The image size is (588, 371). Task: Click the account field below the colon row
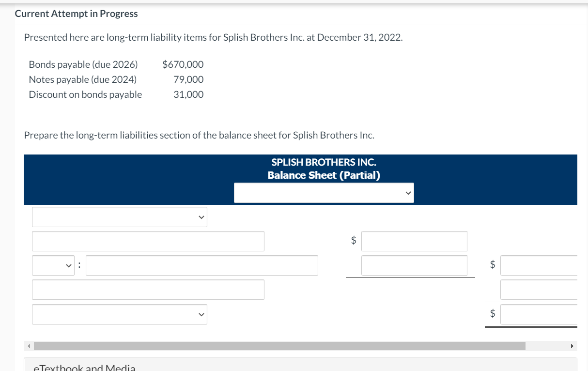[148, 290]
